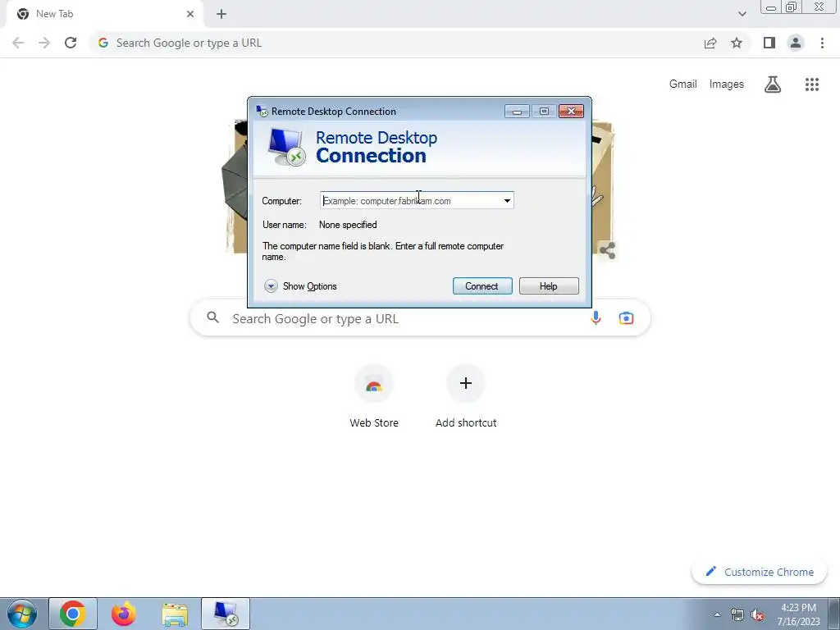Open Chrome's side panel icon
Screen dimensions: 840x630
(x=769, y=43)
